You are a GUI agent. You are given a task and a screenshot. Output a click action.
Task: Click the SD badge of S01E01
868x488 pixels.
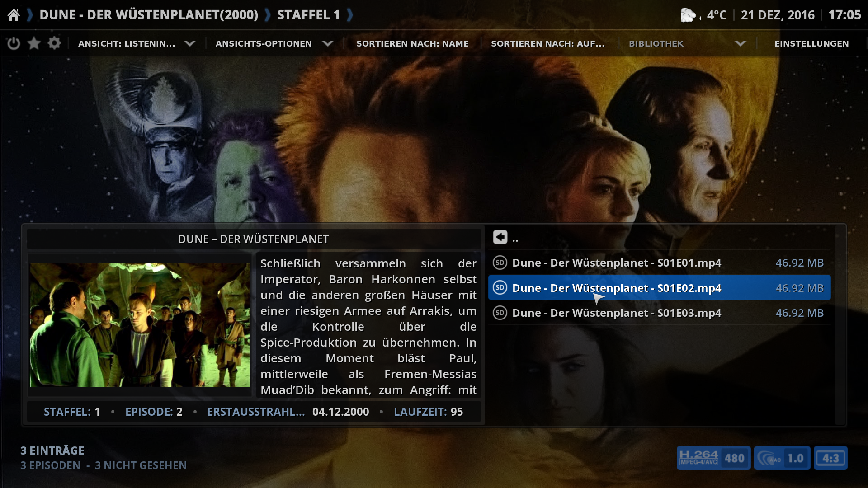tap(500, 263)
